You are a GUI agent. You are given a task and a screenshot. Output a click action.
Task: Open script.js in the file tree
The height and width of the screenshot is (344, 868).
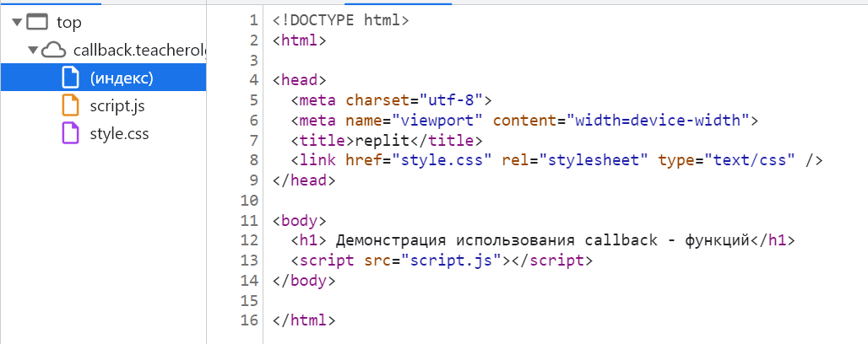[x=118, y=106]
